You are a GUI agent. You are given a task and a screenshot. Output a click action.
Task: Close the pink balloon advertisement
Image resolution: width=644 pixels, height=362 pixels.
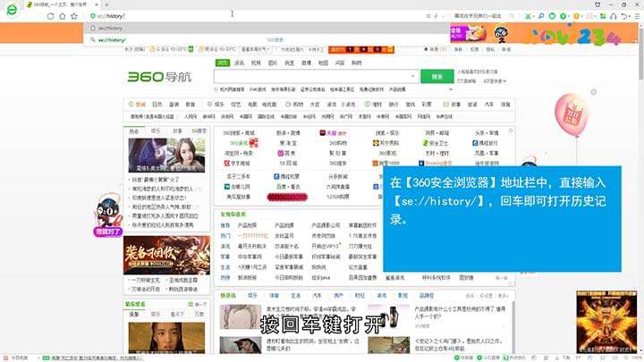tap(594, 92)
